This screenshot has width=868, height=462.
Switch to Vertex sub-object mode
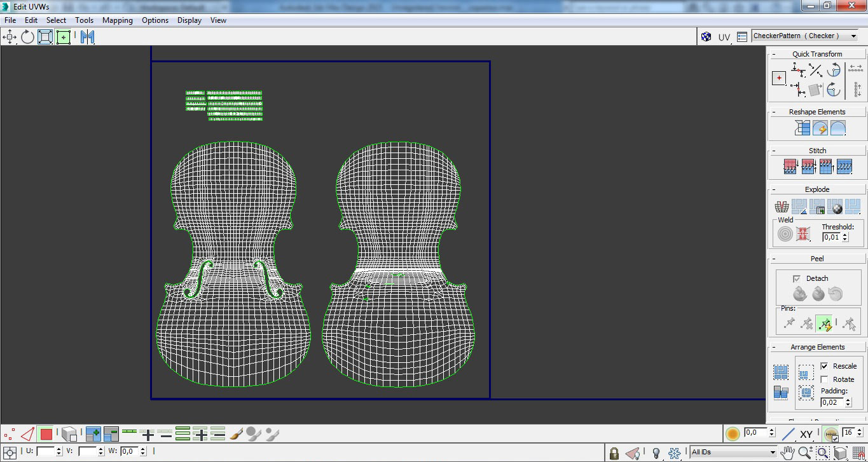9,435
